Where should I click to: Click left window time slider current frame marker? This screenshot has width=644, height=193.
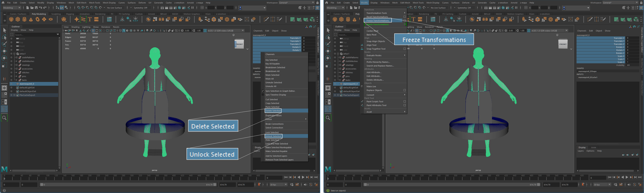coord(4,178)
